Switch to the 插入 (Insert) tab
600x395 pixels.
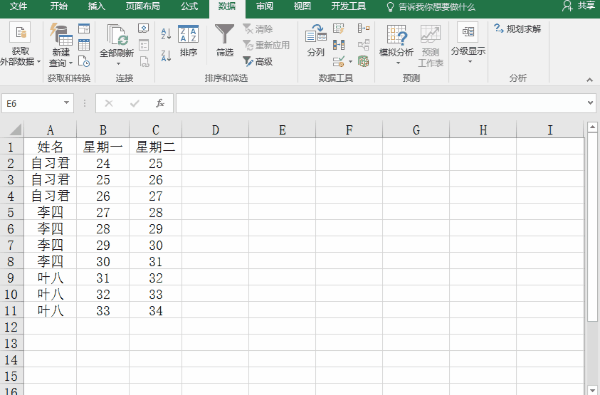(x=96, y=7)
